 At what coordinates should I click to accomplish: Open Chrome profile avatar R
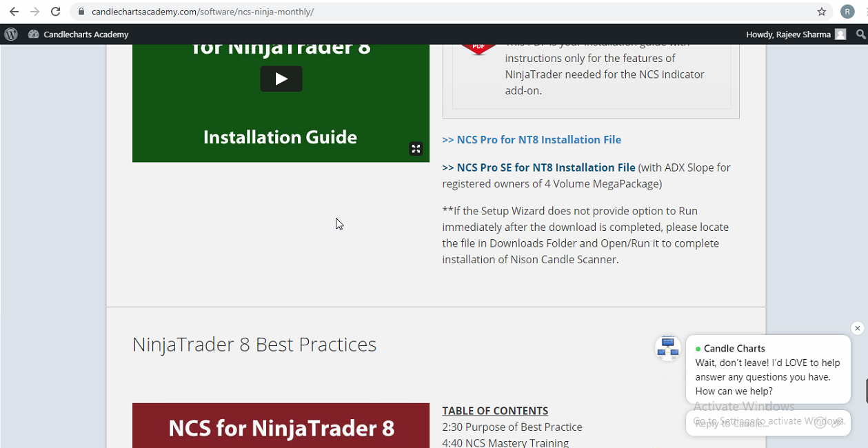tap(847, 12)
